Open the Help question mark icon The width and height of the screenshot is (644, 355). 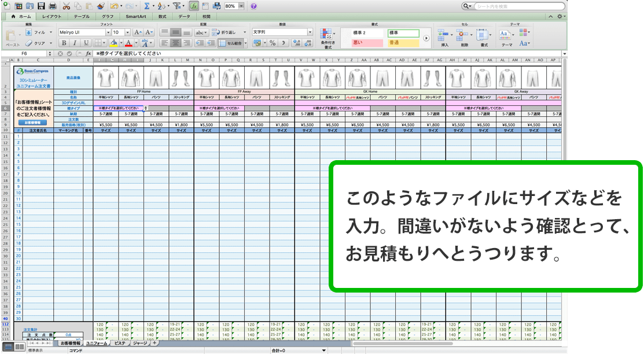(253, 6)
